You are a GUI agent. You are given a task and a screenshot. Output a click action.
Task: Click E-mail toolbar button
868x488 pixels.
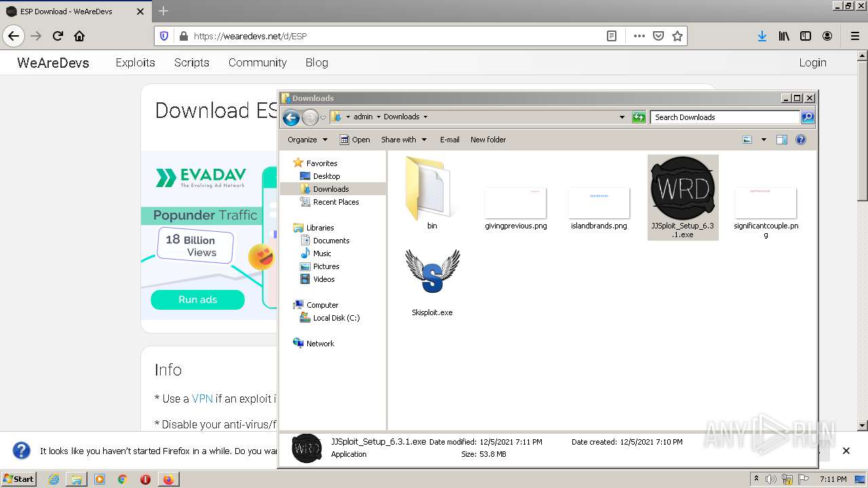click(450, 140)
